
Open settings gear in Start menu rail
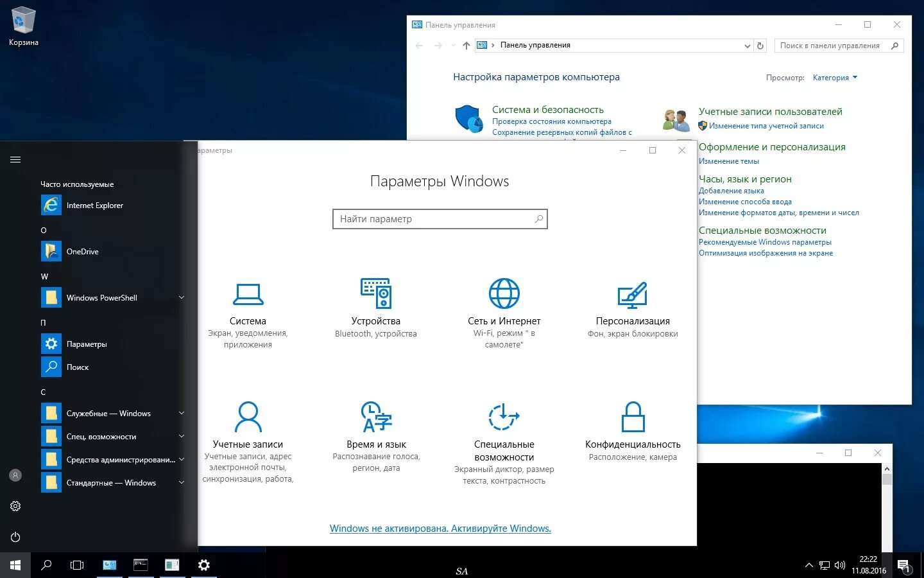[x=15, y=506]
